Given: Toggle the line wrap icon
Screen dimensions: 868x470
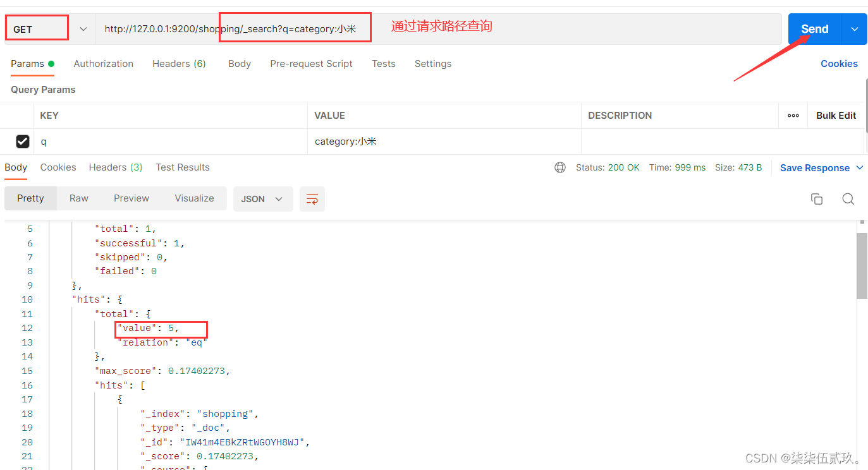Looking at the screenshot, I should pos(312,199).
